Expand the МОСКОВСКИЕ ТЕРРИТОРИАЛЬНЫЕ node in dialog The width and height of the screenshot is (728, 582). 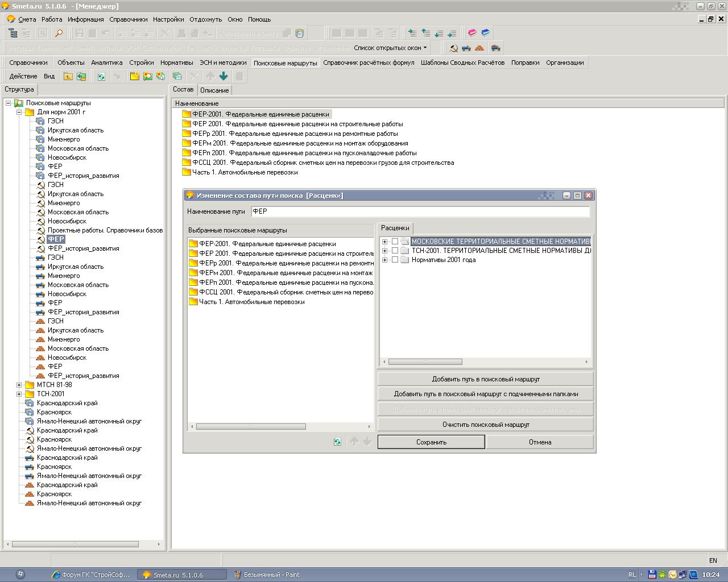pyautogui.click(x=385, y=242)
